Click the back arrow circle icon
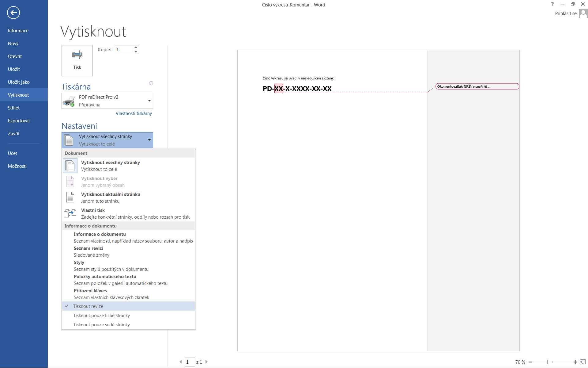The width and height of the screenshot is (588, 368). (x=13, y=13)
